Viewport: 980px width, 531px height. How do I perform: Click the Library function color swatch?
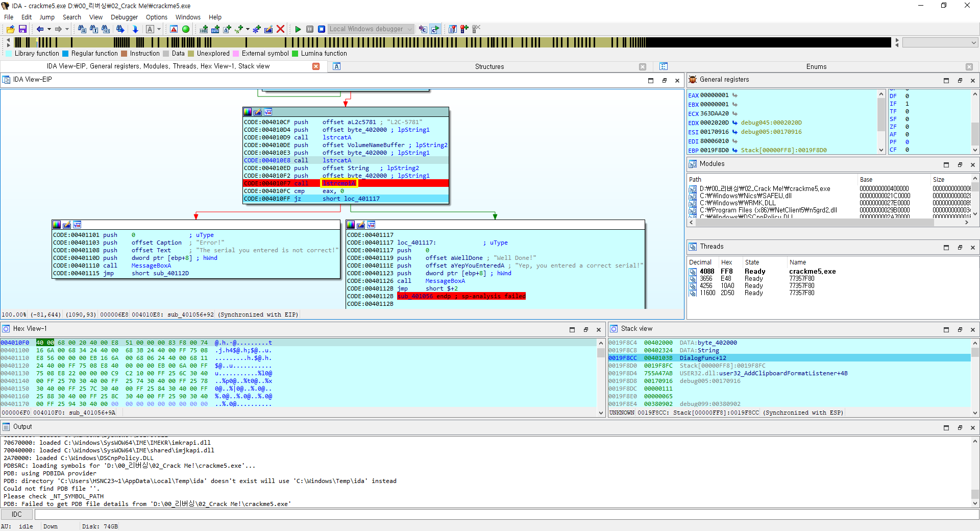9,54
